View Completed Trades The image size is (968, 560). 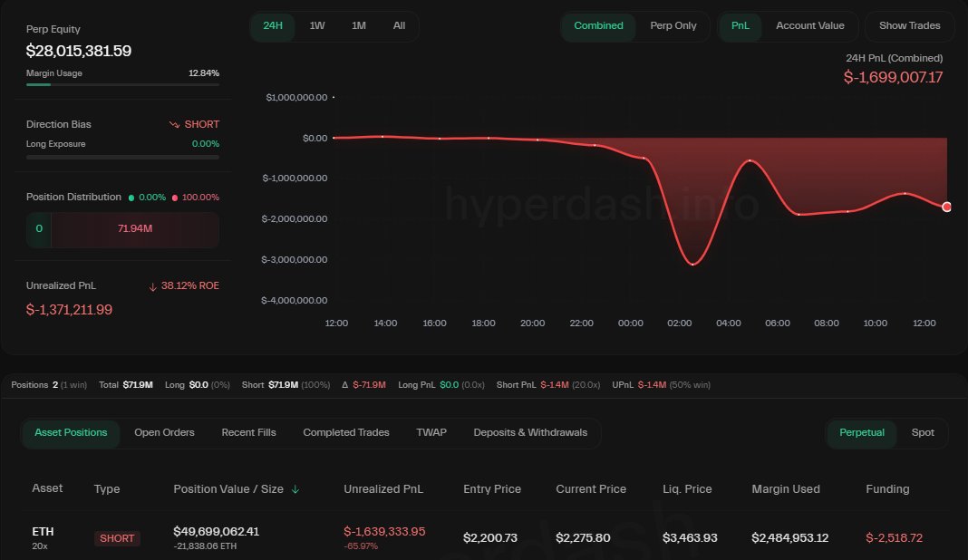pyautogui.click(x=345, y=432)
